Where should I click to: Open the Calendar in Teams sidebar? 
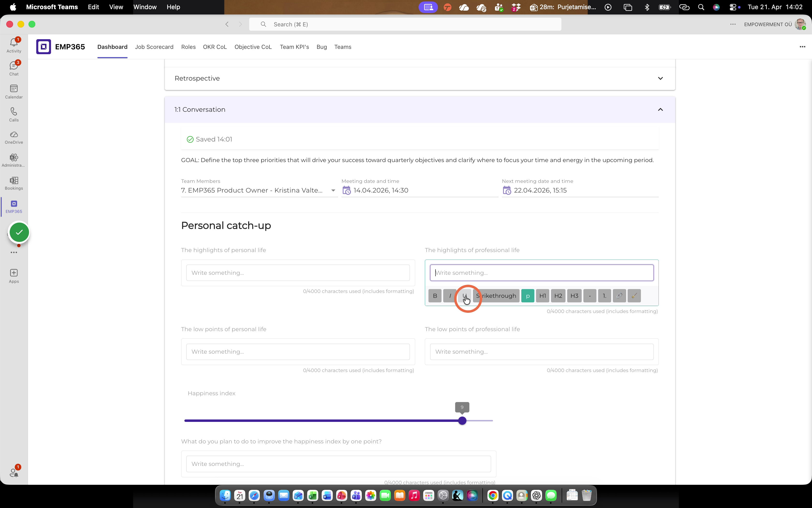tap(14, 91)
